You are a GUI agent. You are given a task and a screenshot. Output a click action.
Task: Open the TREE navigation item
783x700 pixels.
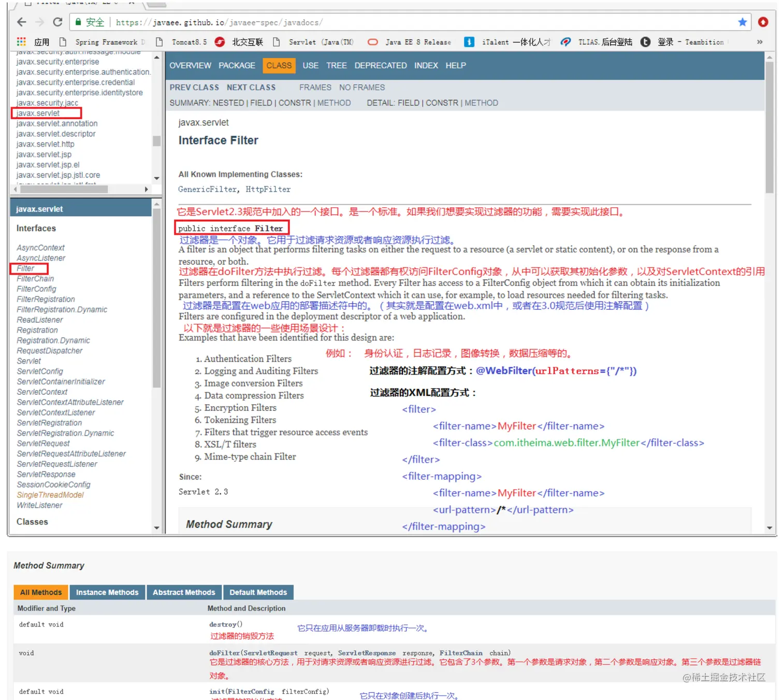337,65
